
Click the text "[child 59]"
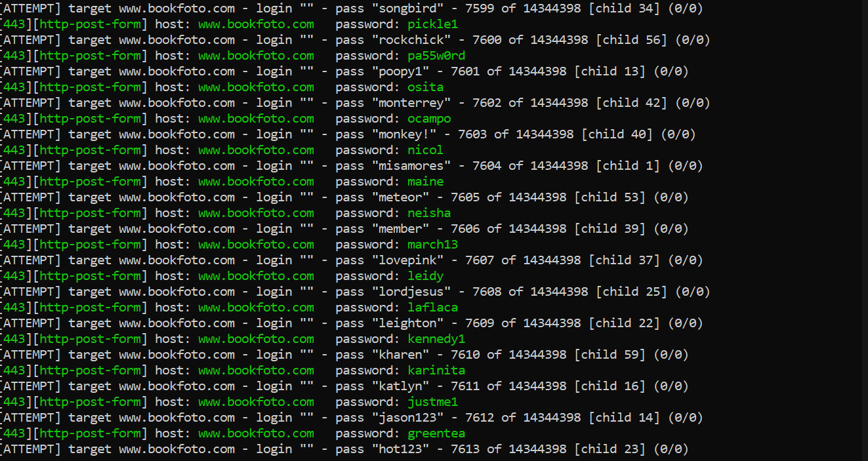[609, 355]
